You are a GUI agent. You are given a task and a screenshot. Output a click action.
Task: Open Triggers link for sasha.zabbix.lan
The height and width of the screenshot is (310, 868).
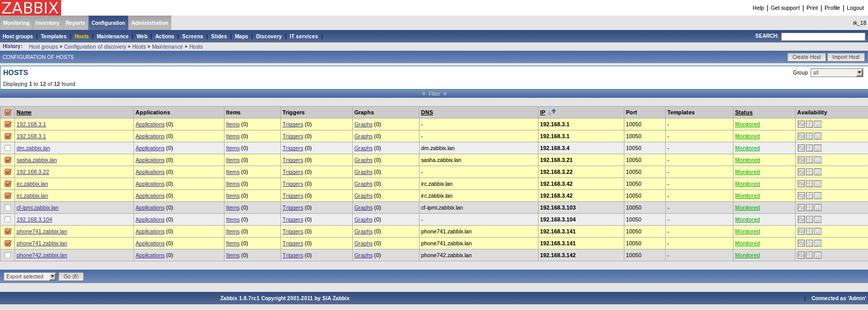293,160
